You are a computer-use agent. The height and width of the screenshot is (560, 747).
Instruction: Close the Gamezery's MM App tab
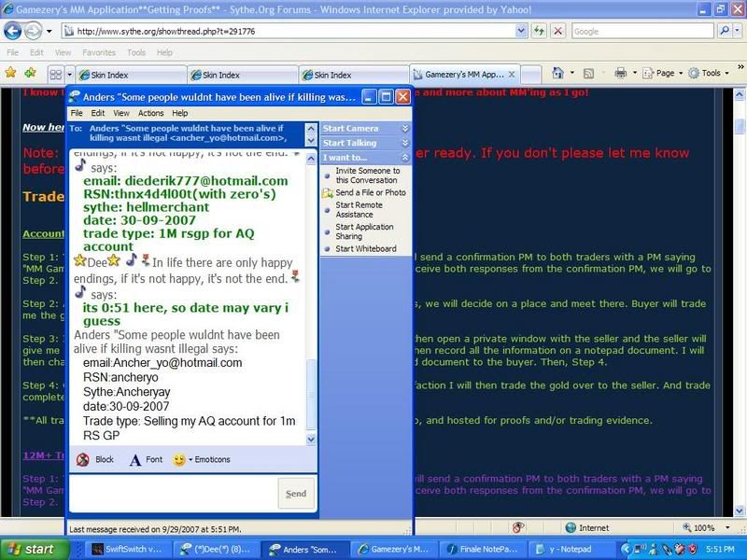click(x=511, y=75)
